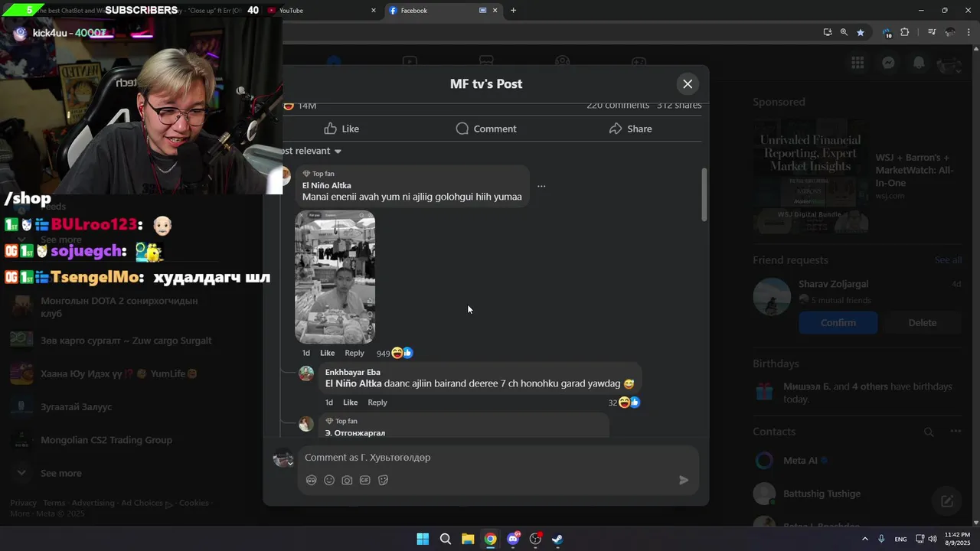Open Messenger from Facebook header
This screenshot has height=551, width=980.
tap(888, 64)
